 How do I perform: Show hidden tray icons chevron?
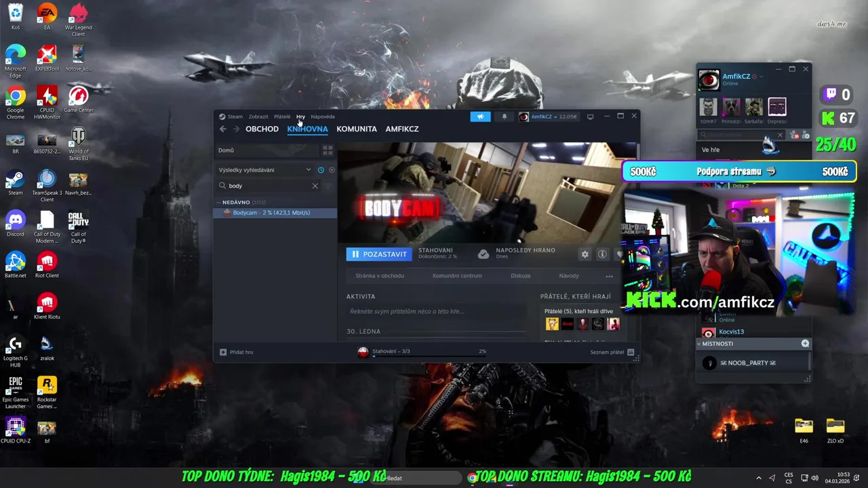tap(759, 478)
